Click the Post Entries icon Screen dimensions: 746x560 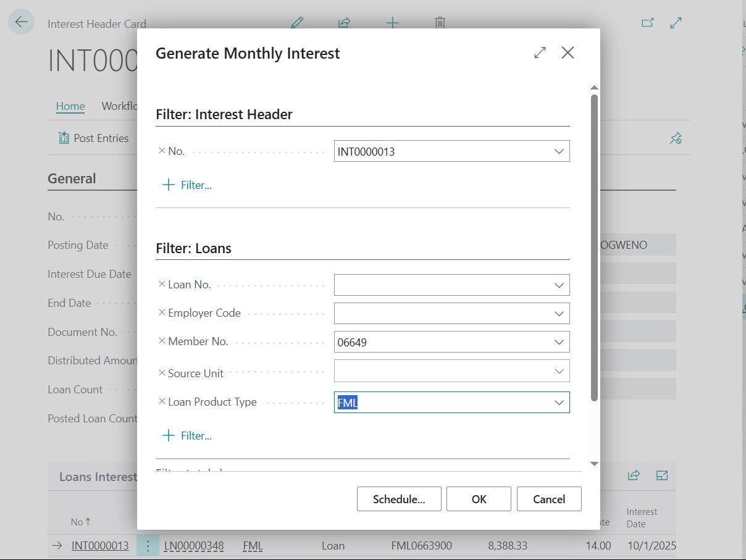64,138
